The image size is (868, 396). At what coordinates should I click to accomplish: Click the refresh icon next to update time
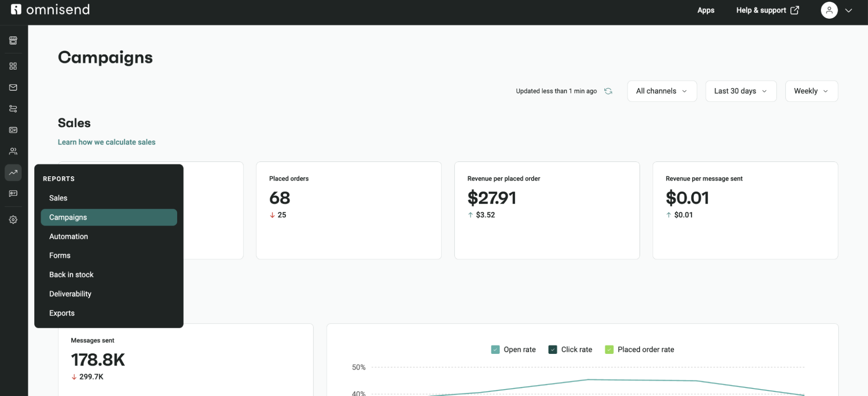(x=608, y=91)
